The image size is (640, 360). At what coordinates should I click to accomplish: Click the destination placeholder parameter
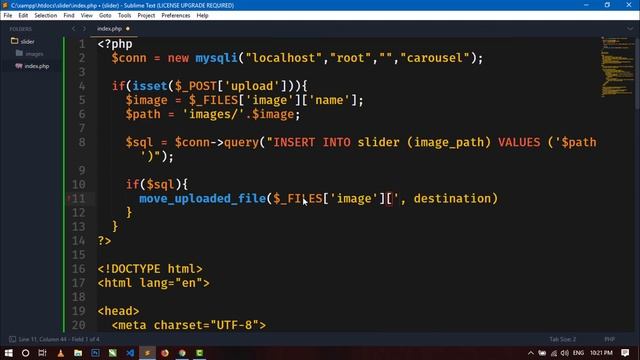pos(452,199)
